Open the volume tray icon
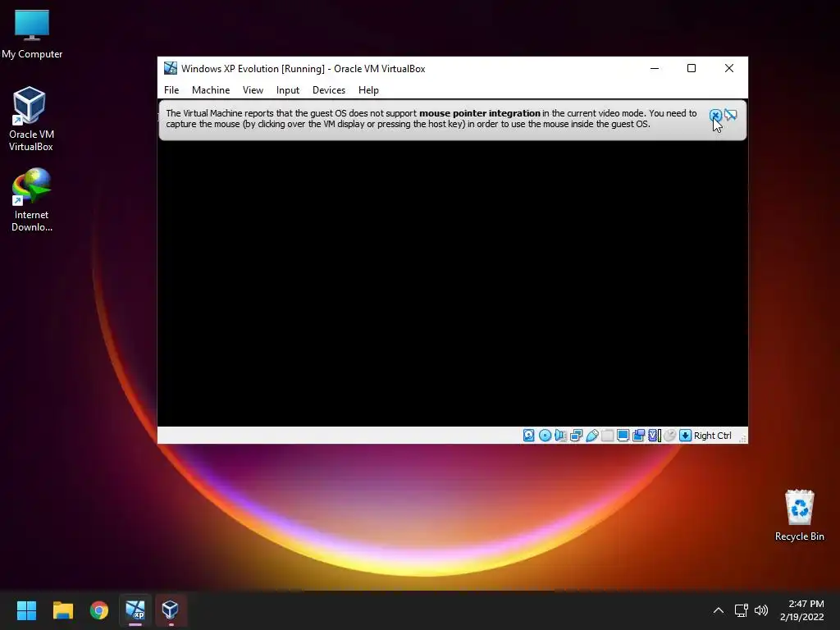This screenshot has width=840, height=630. point(761,610)
